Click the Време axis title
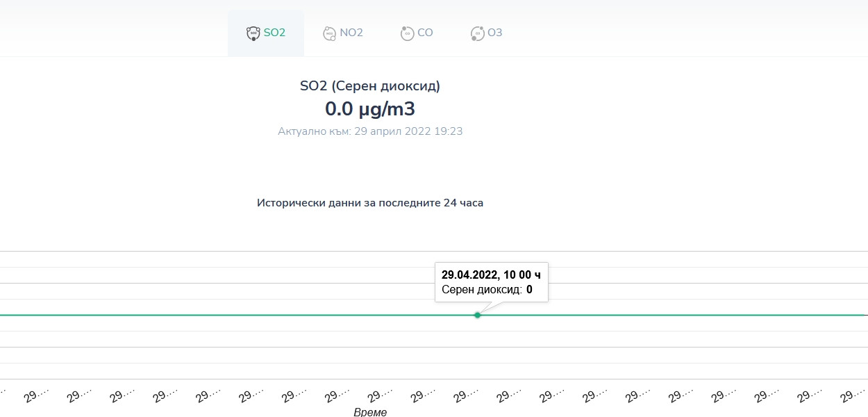 pyautogui.click(x=369, y=412)
